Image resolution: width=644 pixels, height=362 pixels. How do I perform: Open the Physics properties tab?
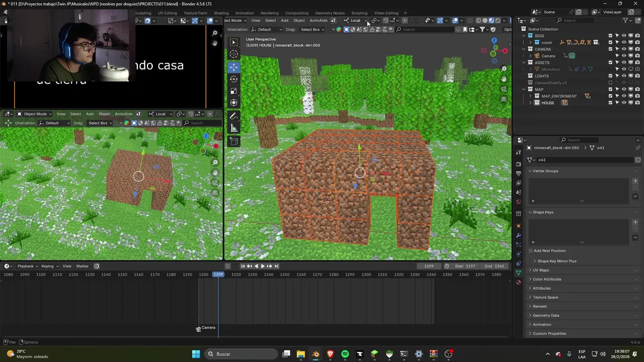(519, 254)
